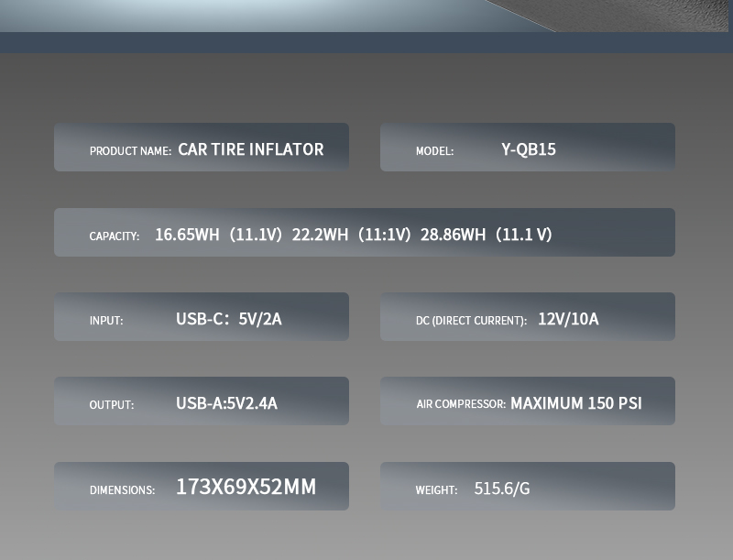The height and width of the screenshot is (560, 733).
Task: Click the DC (DIRECT CURRENT) label
Action: (471, 321)
